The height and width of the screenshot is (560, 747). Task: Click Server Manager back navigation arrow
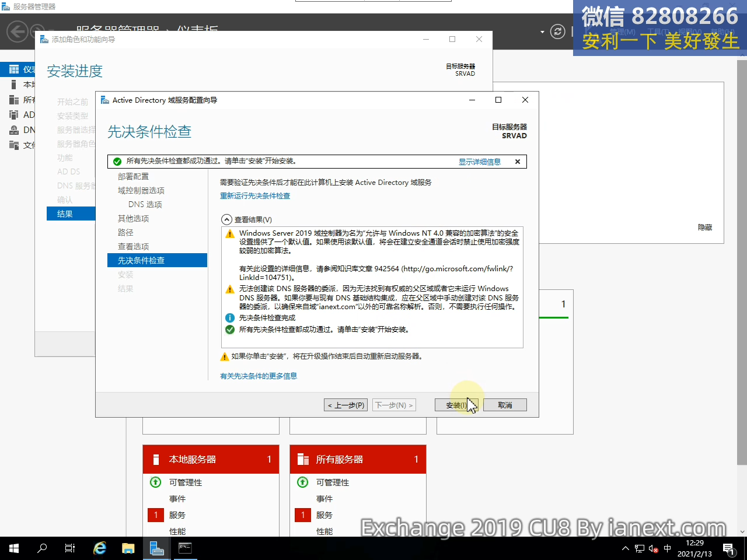click(x=18, y=31)
